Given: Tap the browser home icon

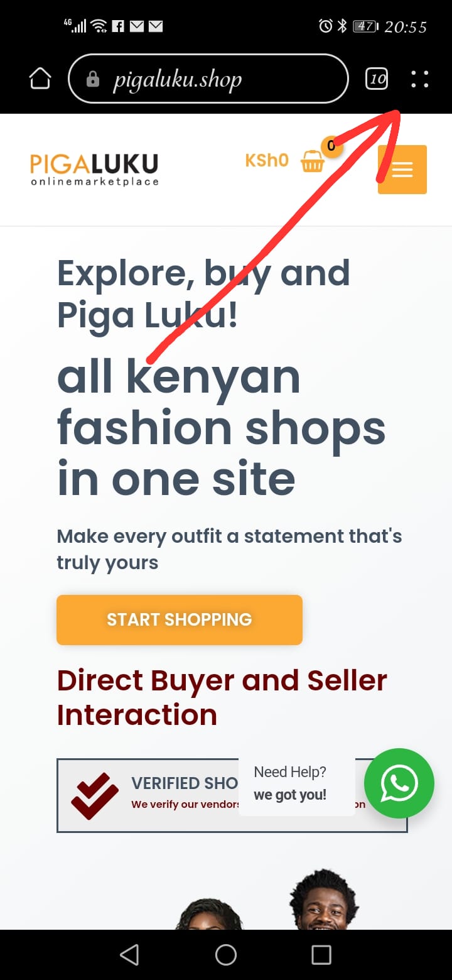Looking at the screenshot, I should coord(40,79).
